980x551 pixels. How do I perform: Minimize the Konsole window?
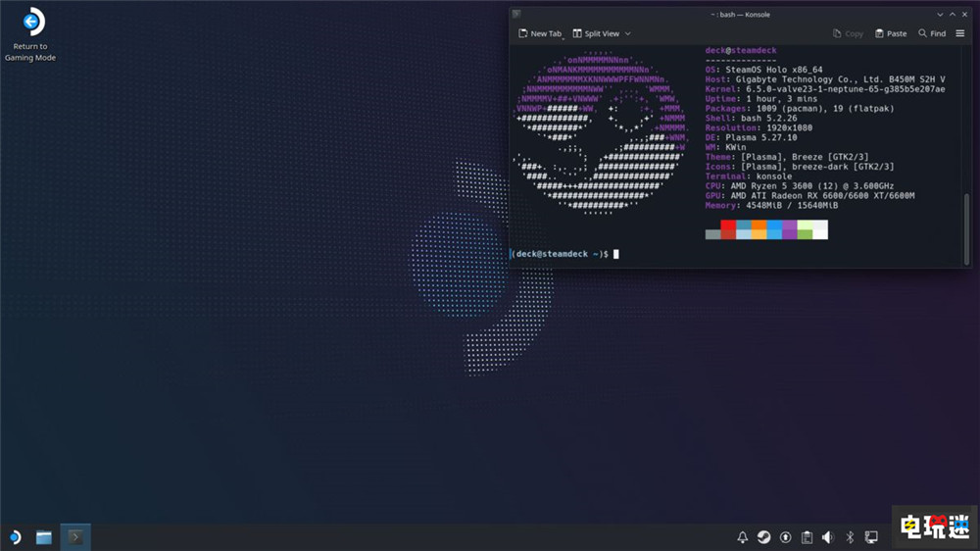coord(940,15)
